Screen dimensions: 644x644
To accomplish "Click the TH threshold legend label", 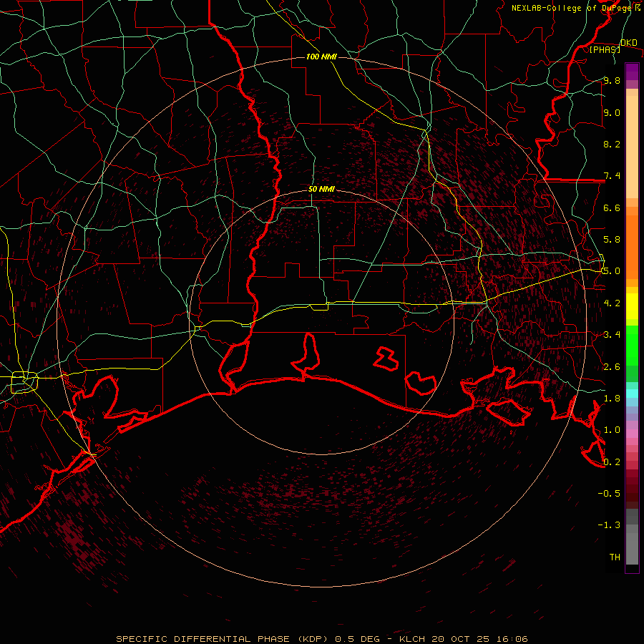I will (615, 557).
